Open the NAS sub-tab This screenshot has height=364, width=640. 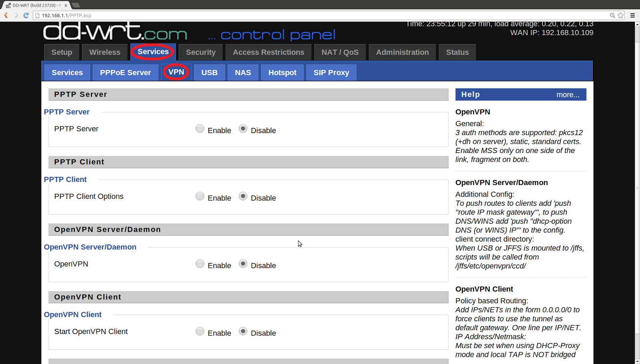point(243,73)
